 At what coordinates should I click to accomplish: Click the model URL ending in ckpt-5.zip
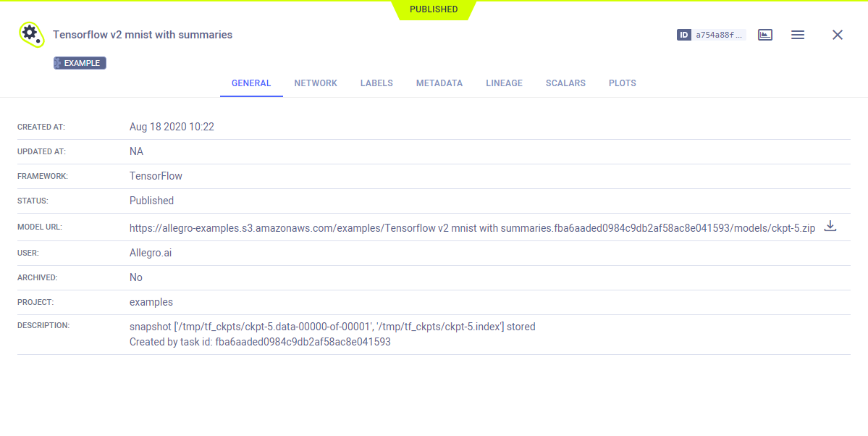[472, 227]
